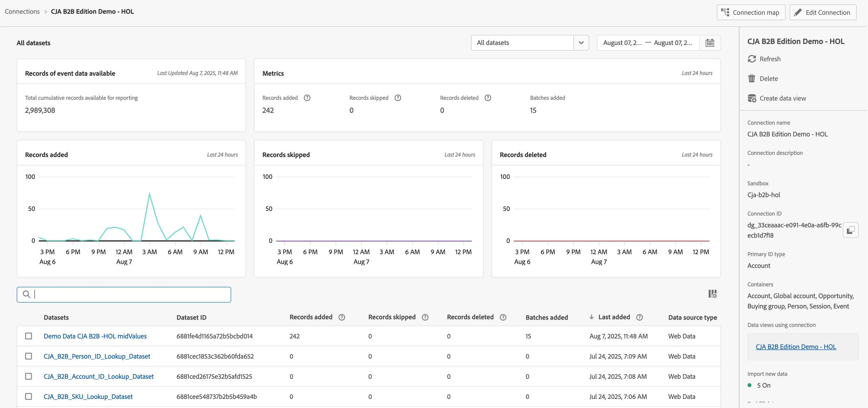The height and width of the screenshot is (408, 868).
Task: Go to Connections in the breadcrumb
Action: click(x=22, y=12)
